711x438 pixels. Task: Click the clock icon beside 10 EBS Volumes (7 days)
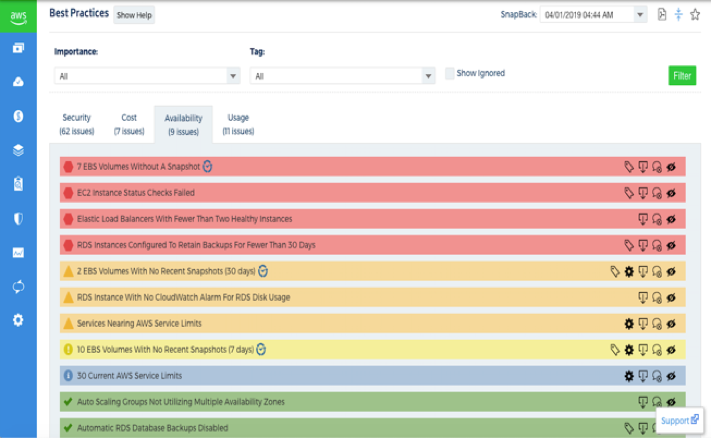point(261,350)
